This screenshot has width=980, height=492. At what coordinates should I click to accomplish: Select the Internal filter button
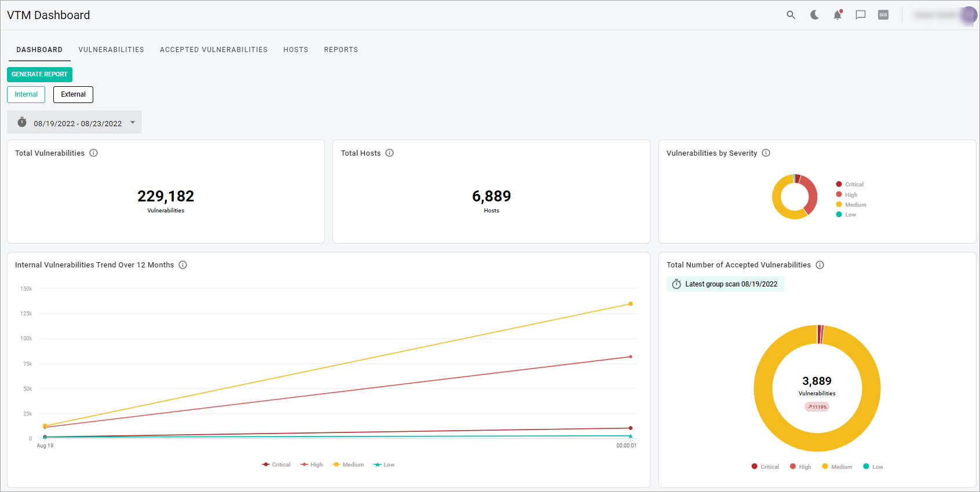(x=26, y=94)
